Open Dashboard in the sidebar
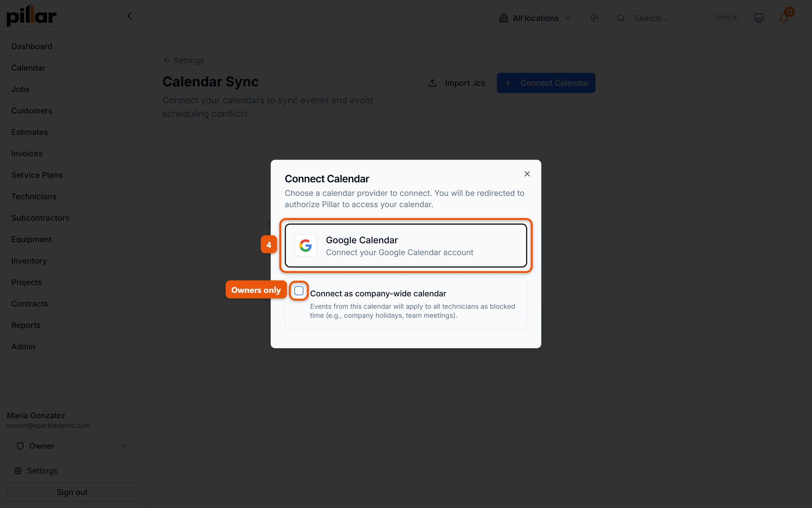Viewport: 812px width, 508px height. coord(32,46)
